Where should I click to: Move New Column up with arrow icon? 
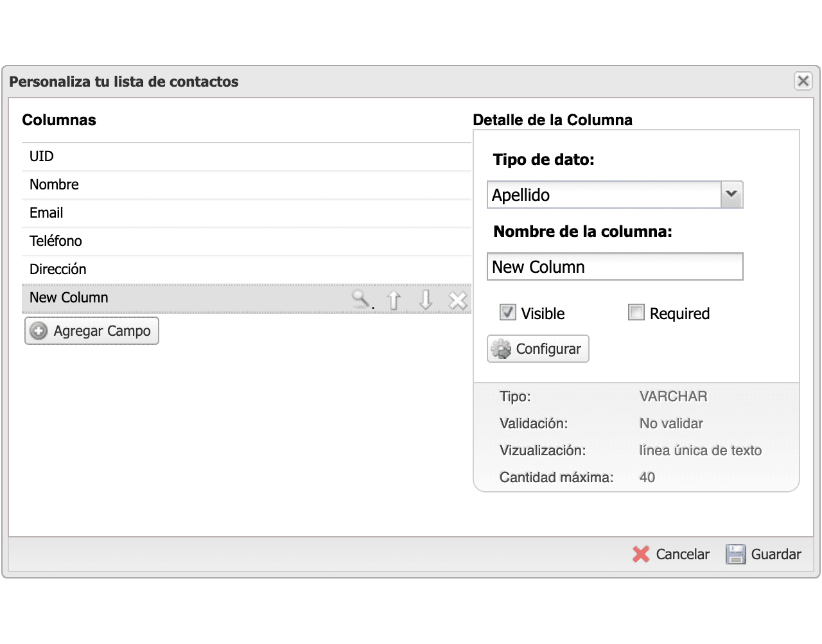pyautogui.click(x=394, y=300)
